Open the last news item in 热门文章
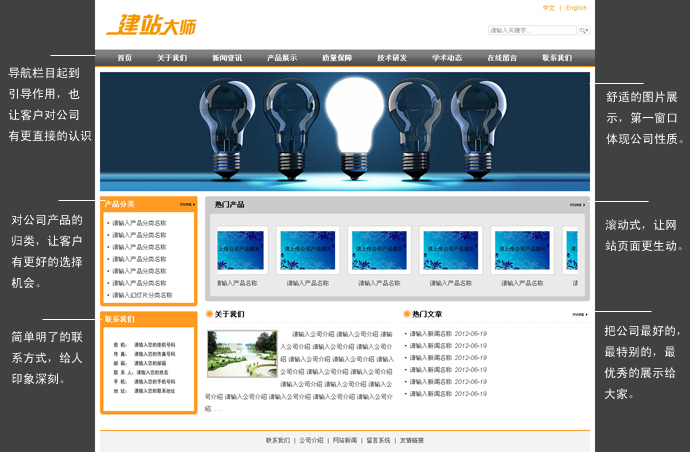Image resolution: width=690 pixels, height=452 pixels. 448,393
